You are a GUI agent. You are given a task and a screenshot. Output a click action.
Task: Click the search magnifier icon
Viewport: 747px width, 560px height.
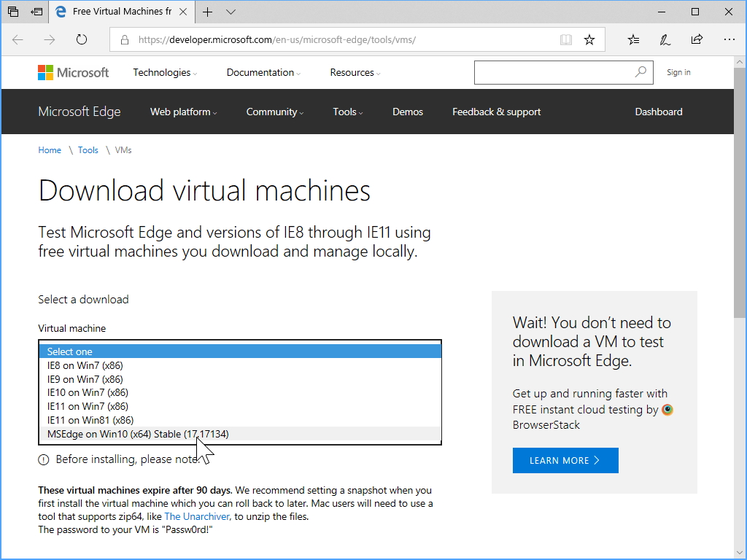click(640, 72)
